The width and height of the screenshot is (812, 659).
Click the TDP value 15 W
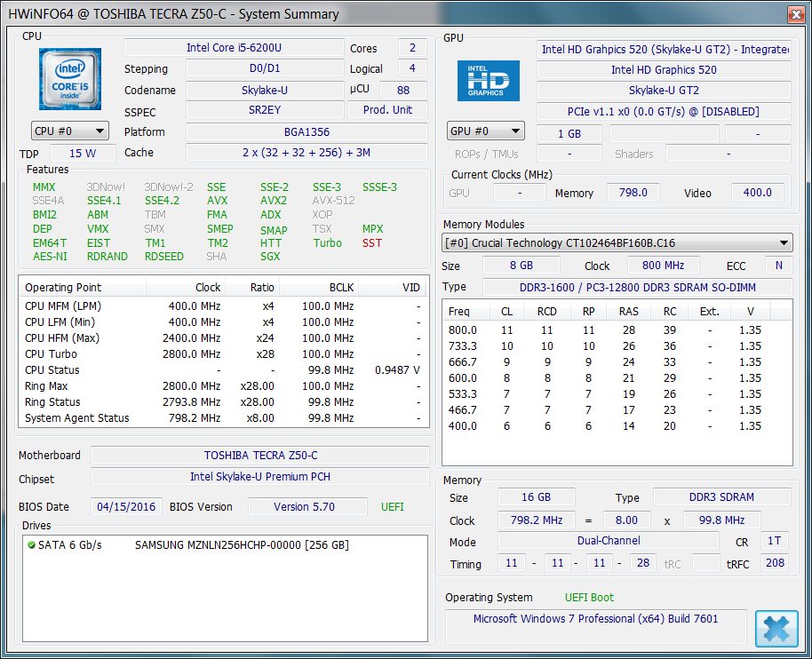coord(83,154)
